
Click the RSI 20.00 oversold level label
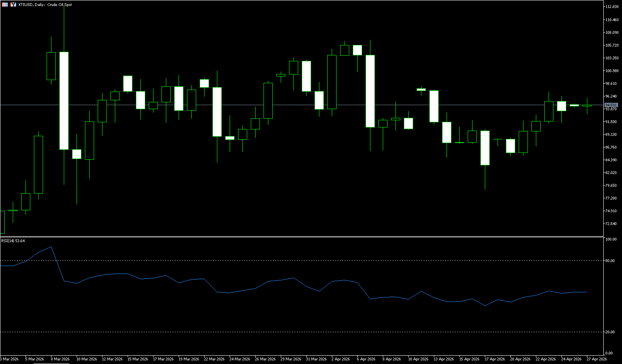(x=610, y=332)
